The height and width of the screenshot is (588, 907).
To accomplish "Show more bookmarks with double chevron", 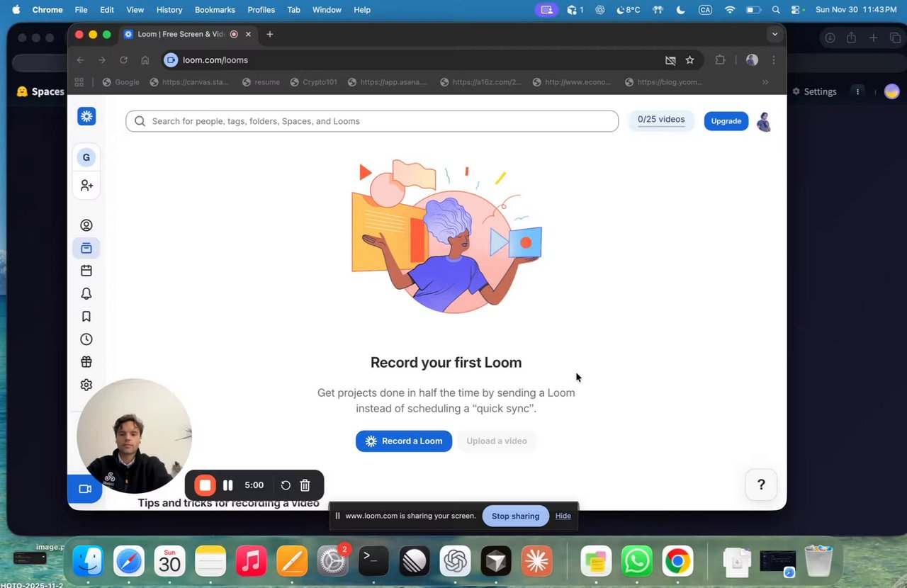I will [765, 82].
